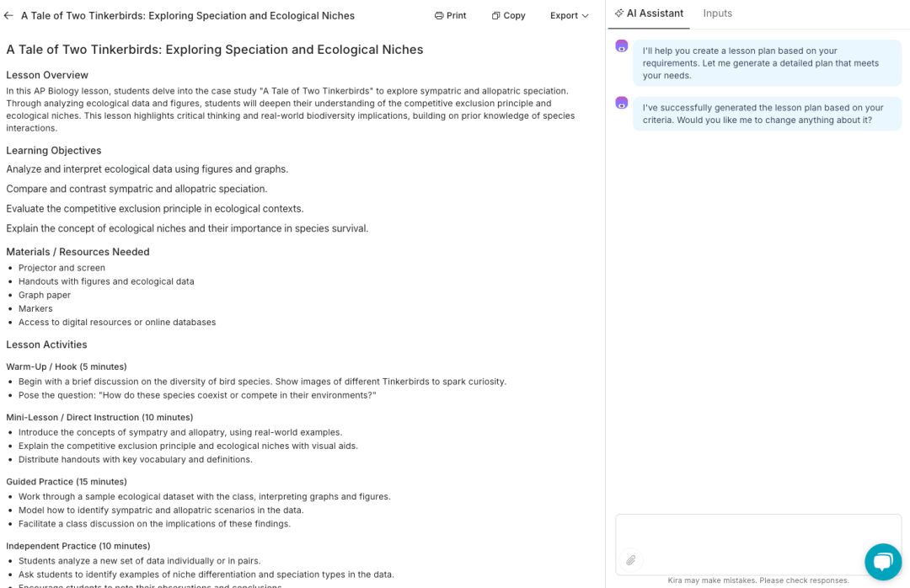Copy the lesson plan content
Viewport: 910px width, 588px height.
point(509,16)
